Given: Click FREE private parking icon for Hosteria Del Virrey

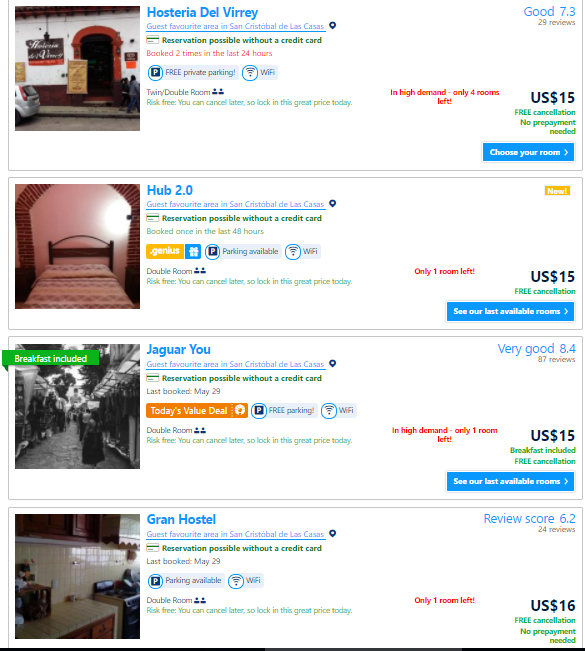Looking at the screenshot, I should point(155,73).
